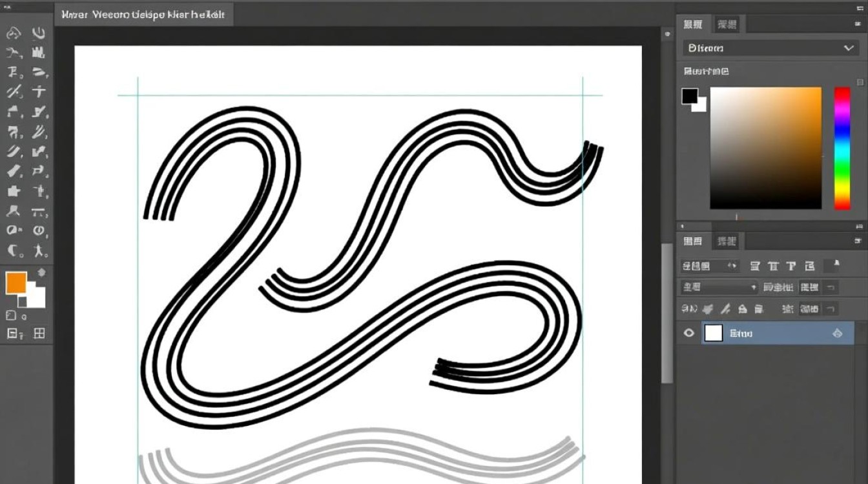Click the padlock icon in the layer lock row
This screenshot has width=868, height=484.
[x=742, y=309]
